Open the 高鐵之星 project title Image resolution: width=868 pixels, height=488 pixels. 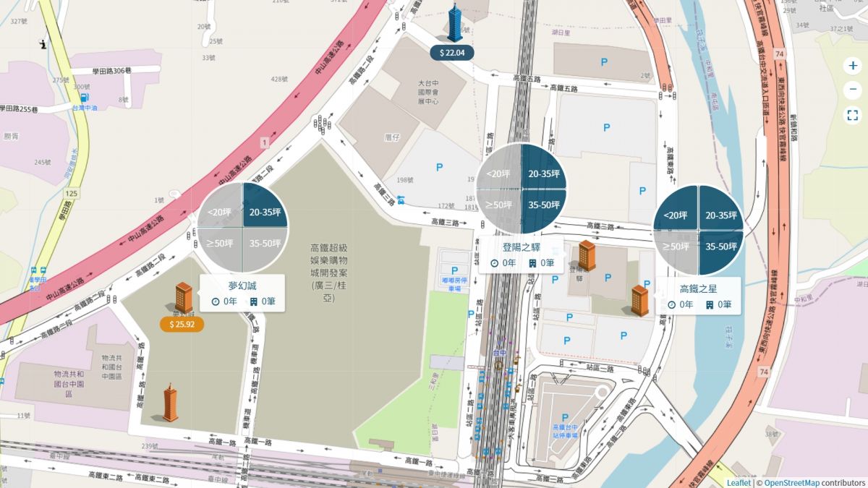pos(699,289)
